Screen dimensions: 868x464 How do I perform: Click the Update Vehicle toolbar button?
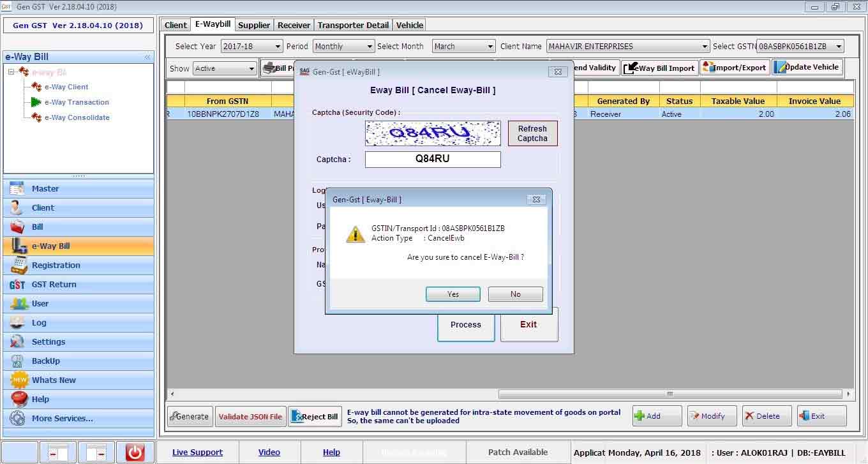point(807,68)
